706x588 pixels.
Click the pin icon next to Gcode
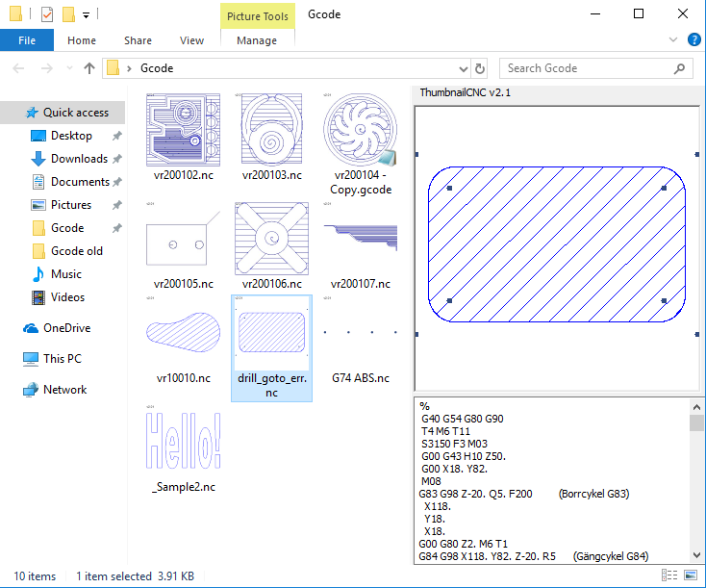[x=117, y=227]
